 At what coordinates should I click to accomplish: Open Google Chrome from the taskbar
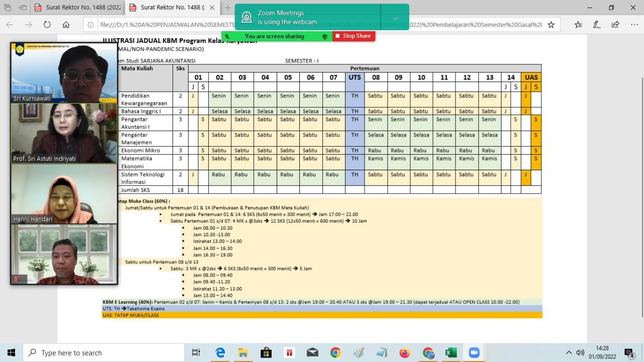coord(336,352)
